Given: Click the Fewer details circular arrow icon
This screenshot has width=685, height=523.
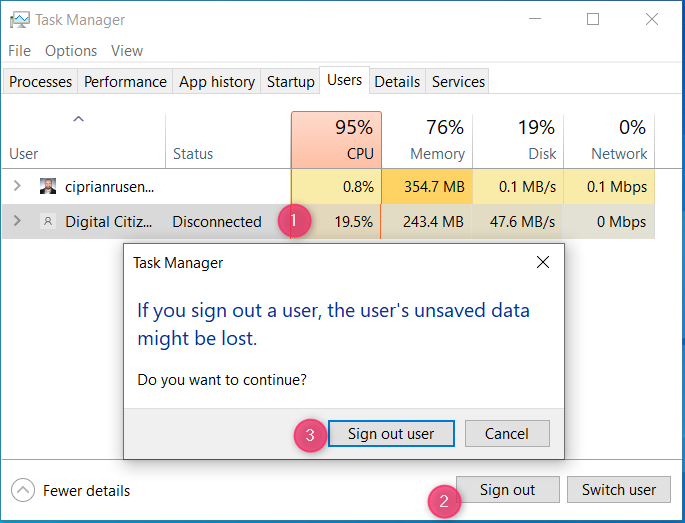Looking at the screenshot, I should coord(23,490).
